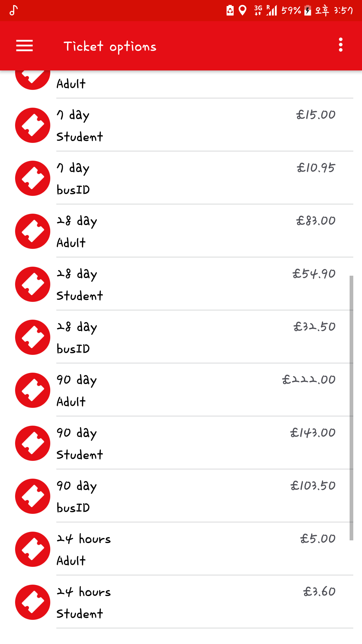Choose the £83.00 28 day Adult price
Viewport: 362px width, 644px height.
click(315, 221)
